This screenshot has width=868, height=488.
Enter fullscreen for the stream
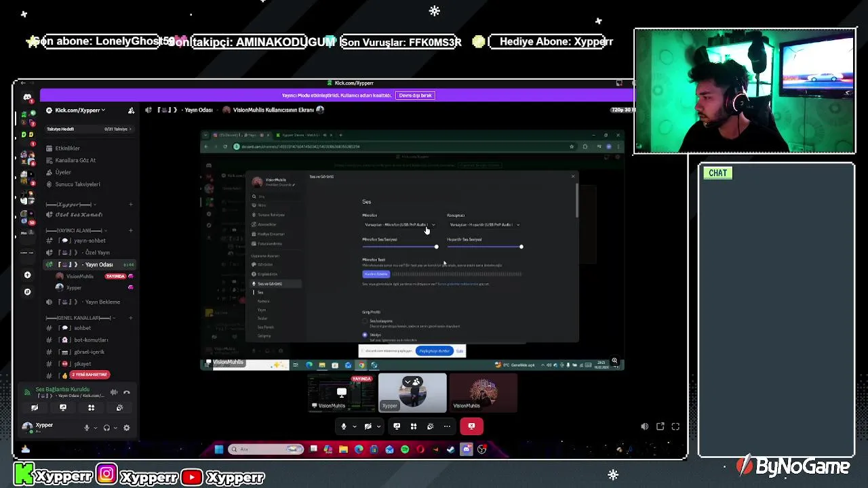pos(675,426)
